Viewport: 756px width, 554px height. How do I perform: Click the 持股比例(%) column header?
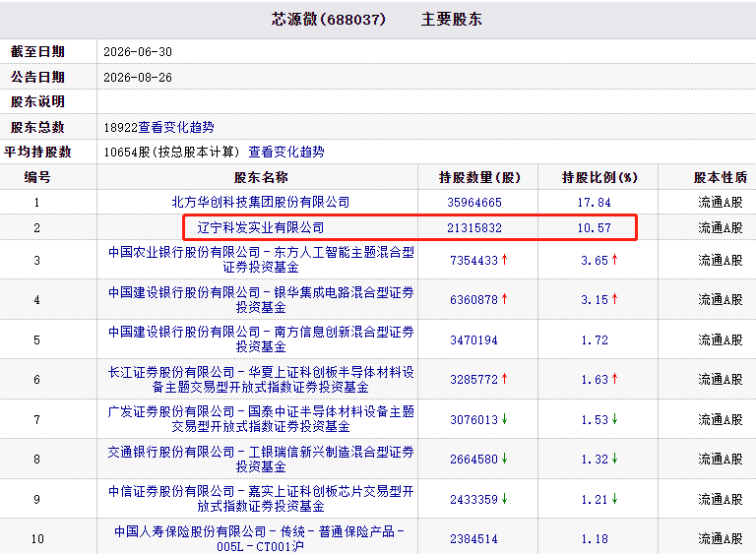pyautogui.click(x=599, y=177)
